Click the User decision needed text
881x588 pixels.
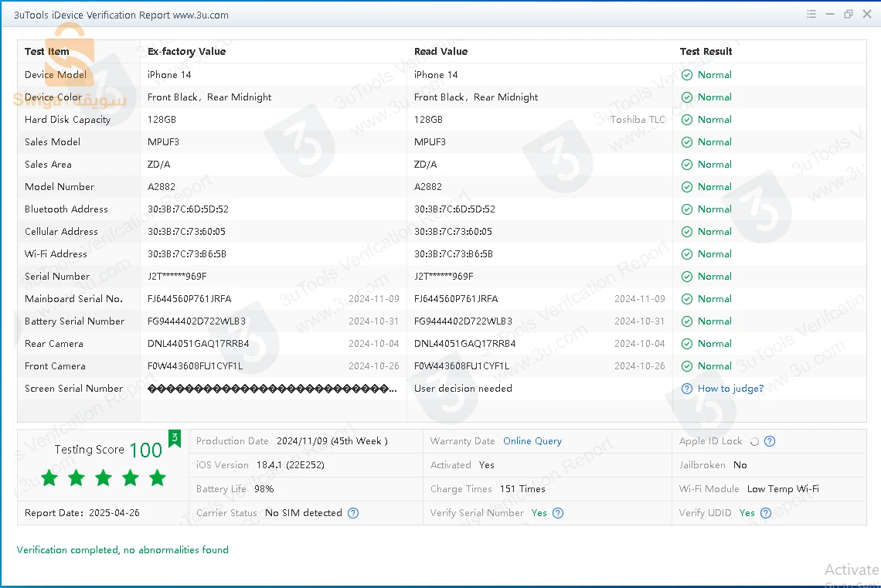tap(463, 389)
